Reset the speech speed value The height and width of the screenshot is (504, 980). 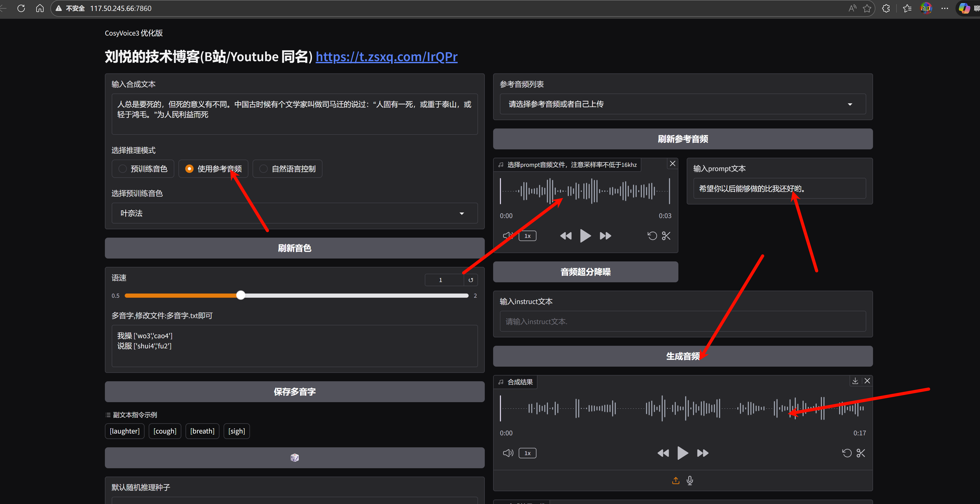tap(471, 280)
